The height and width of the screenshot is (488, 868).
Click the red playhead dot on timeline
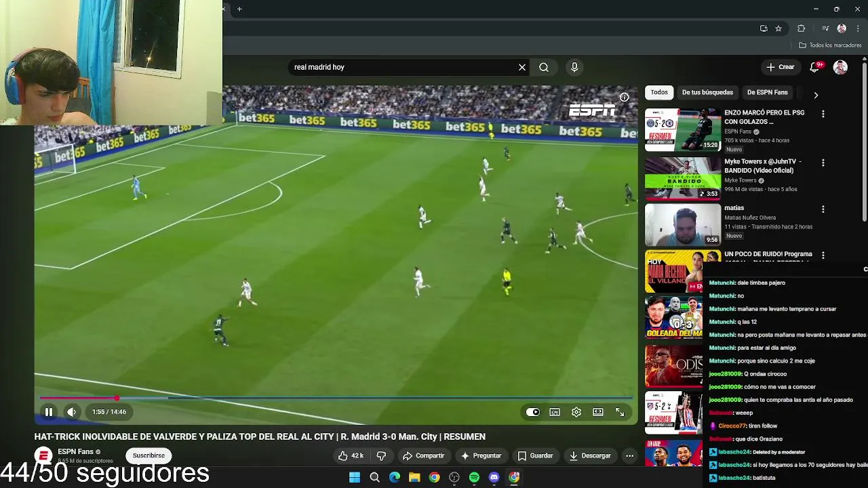(x=117, y=399)
